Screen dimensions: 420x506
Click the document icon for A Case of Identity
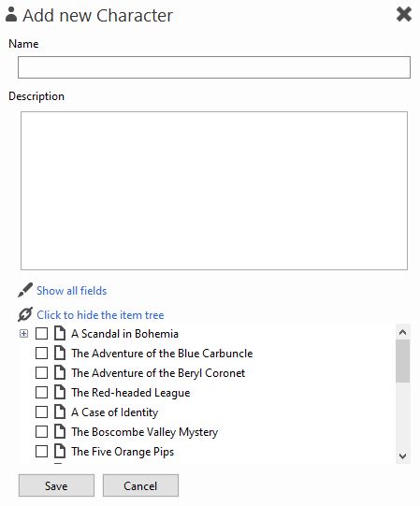[x=60, y=412]
